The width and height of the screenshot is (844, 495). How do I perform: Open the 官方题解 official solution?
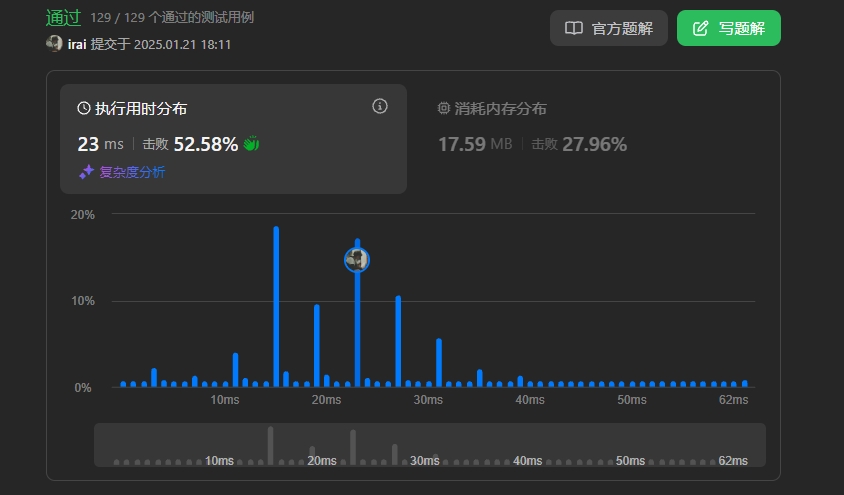(609, 28)
